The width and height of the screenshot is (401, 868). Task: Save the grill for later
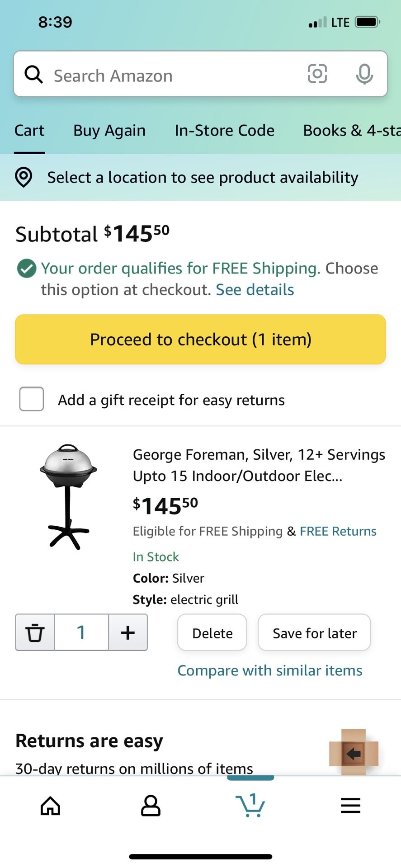click(314, 632)
